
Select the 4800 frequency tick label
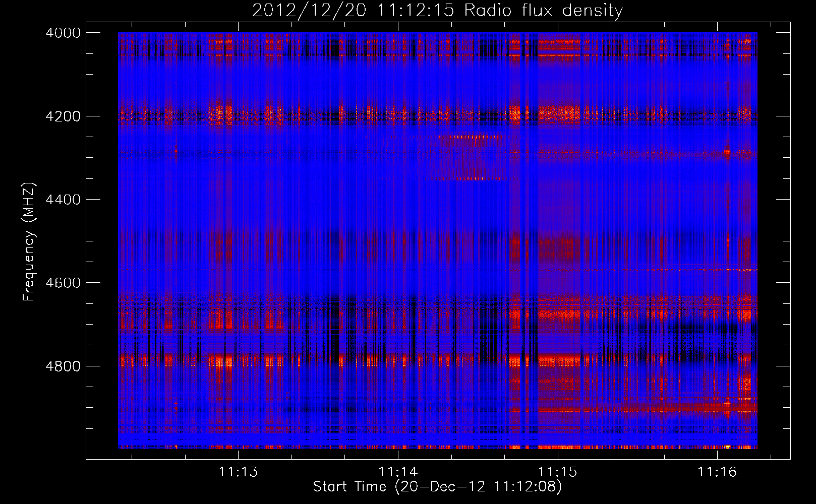coord(63,366)
